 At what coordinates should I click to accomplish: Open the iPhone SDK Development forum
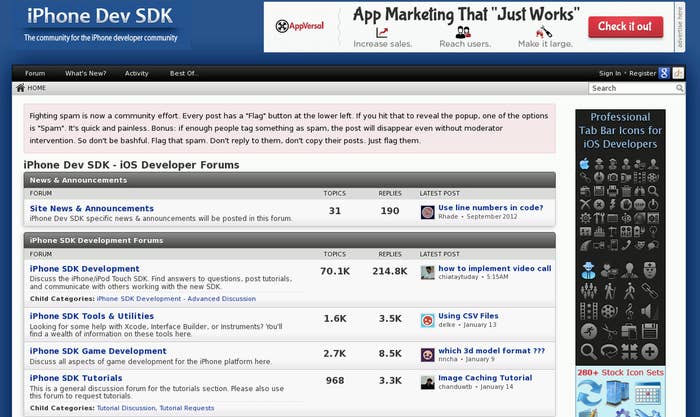(x=84, y=269)
